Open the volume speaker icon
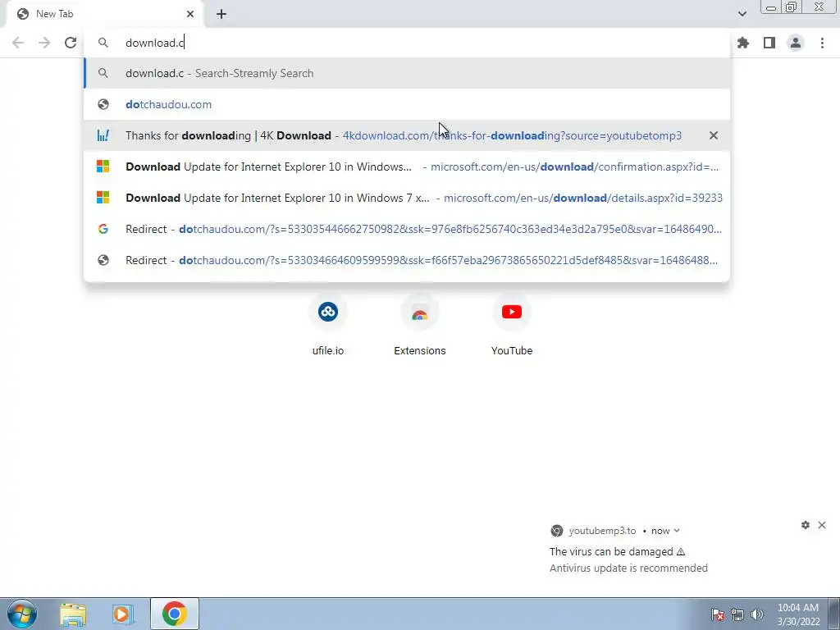This screenshot has height=630, width=840. point(756,614)
